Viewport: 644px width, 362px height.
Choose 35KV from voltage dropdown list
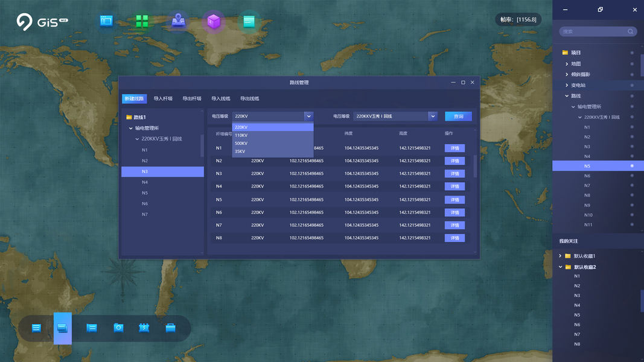(x=273, y=151)
